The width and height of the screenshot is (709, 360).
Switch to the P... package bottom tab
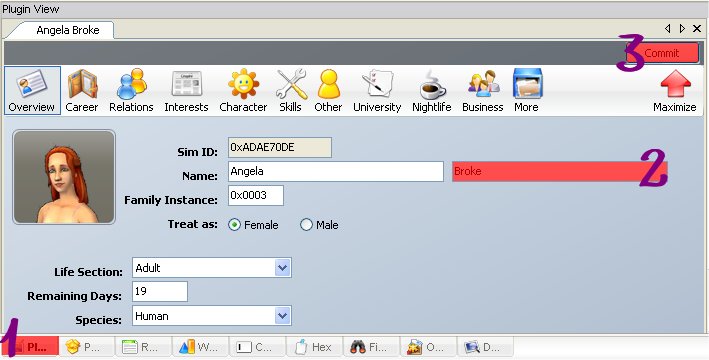point(88,347)
